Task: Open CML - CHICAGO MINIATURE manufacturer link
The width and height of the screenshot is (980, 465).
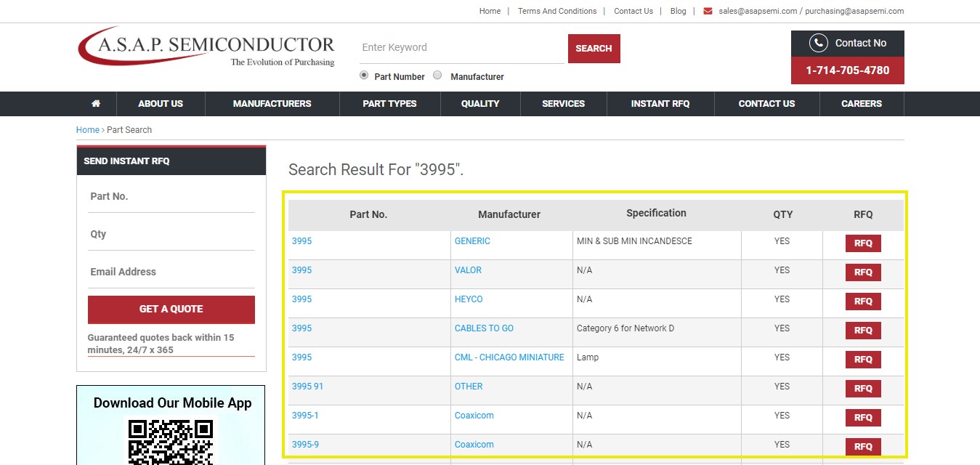Action: (509, 357)
